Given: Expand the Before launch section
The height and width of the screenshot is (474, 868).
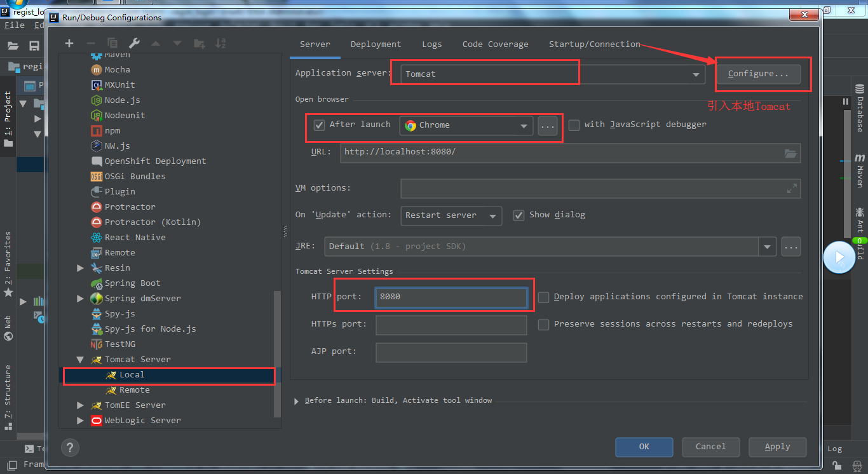Looking at the screenshot, I should point(297,401).
